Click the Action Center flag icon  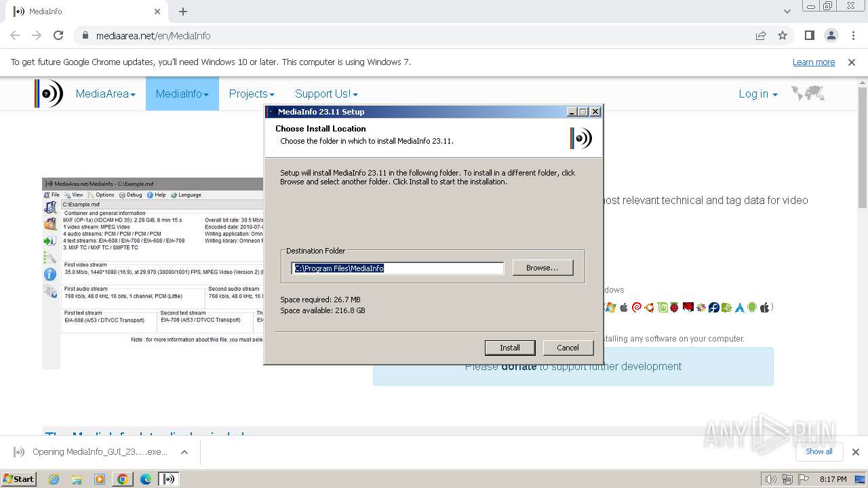coord(804,479)
